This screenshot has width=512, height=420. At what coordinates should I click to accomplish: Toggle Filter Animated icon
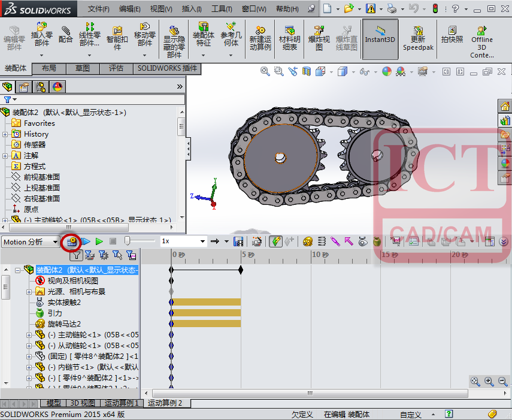(x=89, y=255)
